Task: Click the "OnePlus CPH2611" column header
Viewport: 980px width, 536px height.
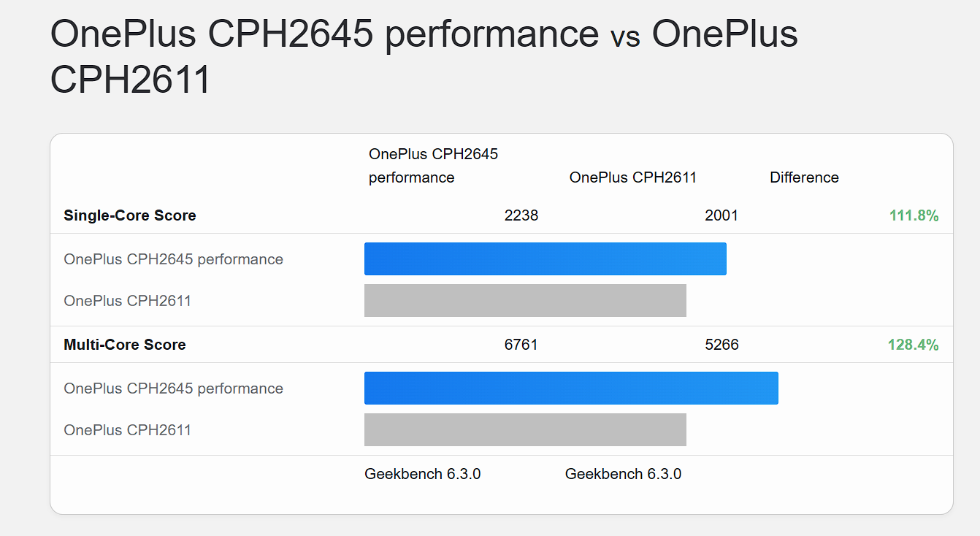Action: point(632,177)
